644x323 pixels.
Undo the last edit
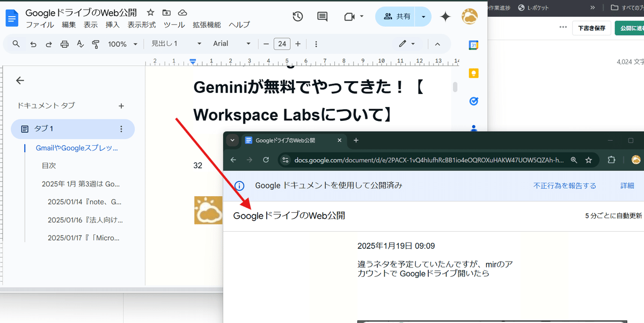(33, 44)
